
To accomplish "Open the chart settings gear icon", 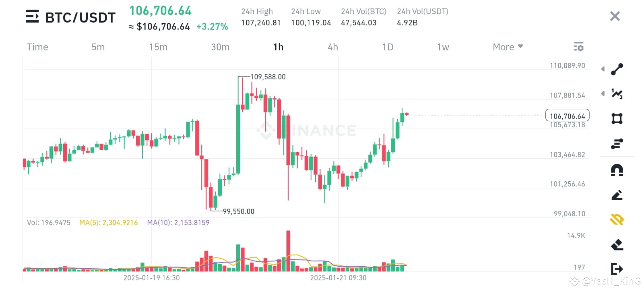I will 578,46.
